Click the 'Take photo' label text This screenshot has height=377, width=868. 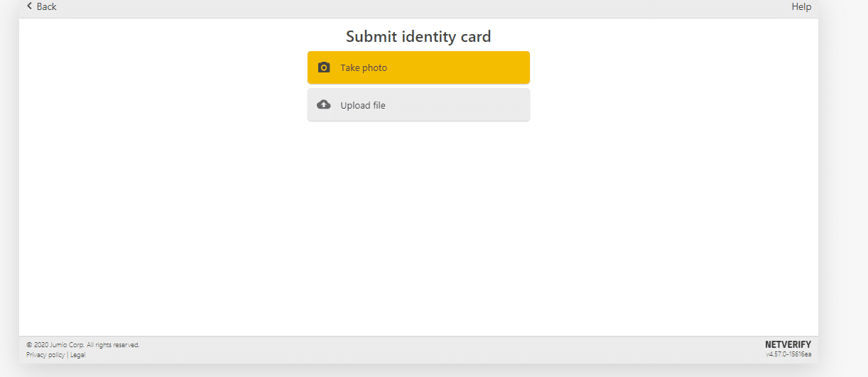[x=364, y=68]
